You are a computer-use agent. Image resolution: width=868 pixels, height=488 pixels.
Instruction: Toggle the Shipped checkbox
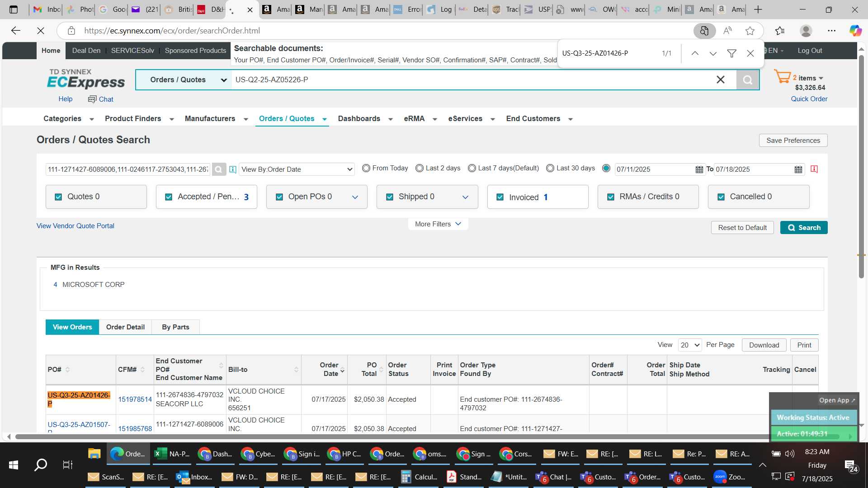point(390,197)
